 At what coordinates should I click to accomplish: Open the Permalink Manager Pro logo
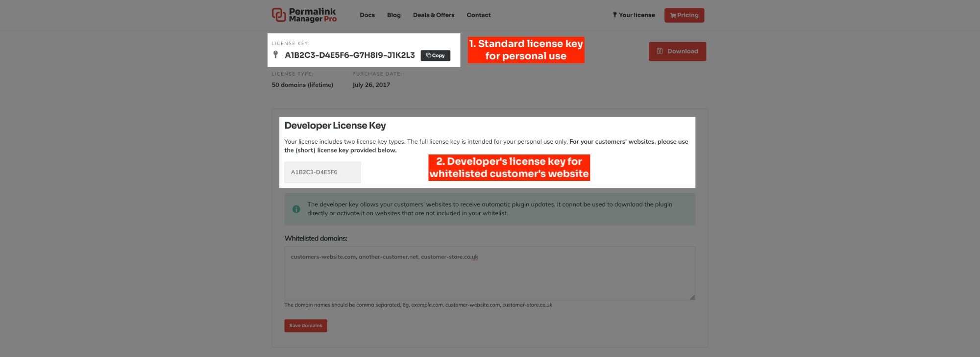coord(304,15)
